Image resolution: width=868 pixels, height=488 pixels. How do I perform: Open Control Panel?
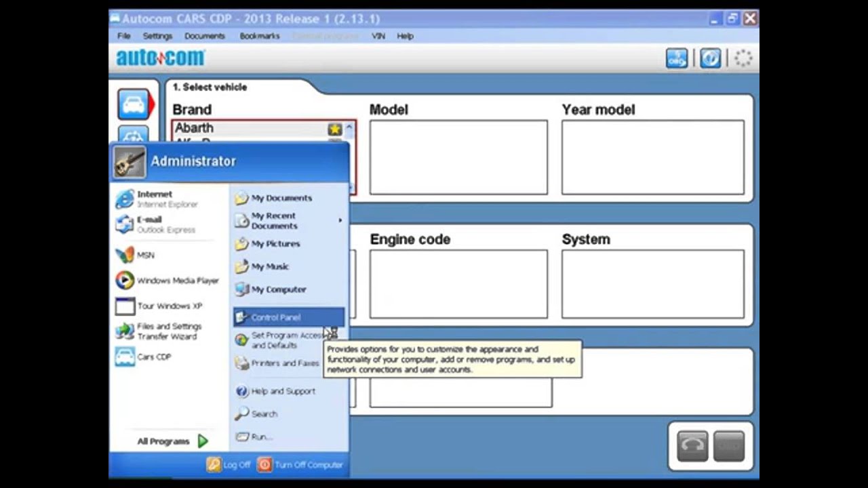click(x=289, y=317)
